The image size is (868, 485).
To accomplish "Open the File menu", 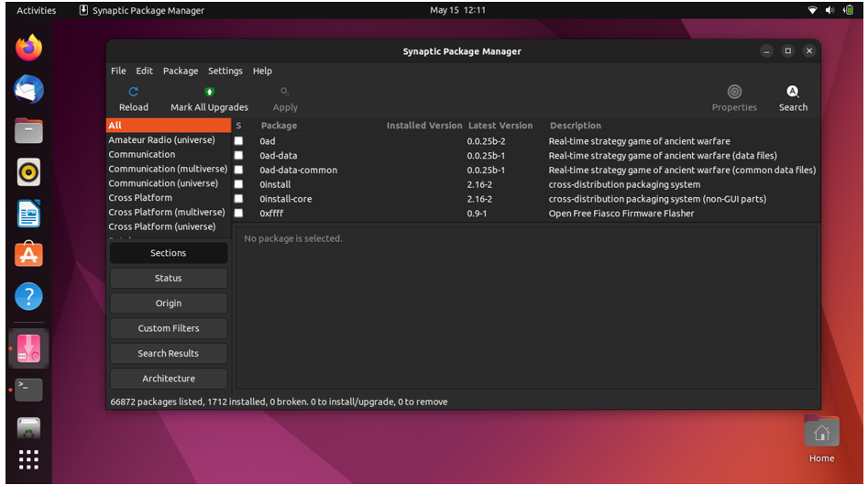I will click(x=118, y=71).
